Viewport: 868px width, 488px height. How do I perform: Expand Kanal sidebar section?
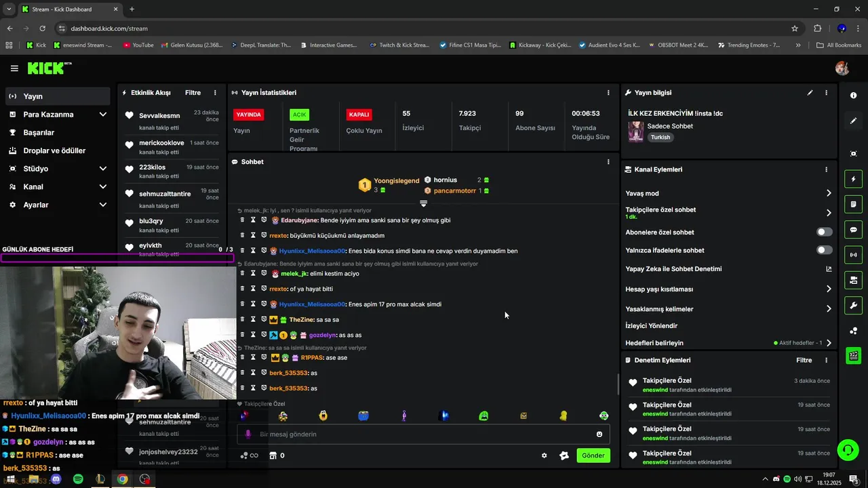103,187
